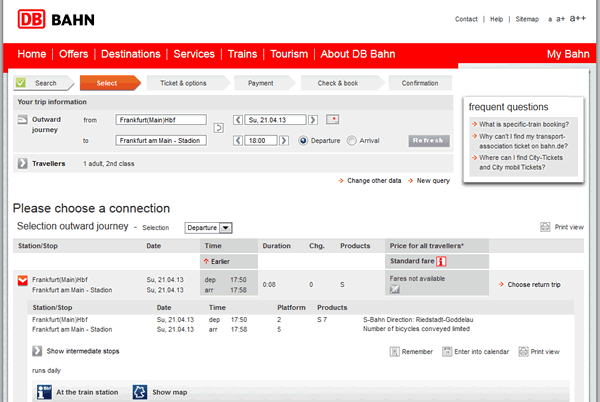Open the calendar picker beside the date
Screen dimensions: 600x402
pyautogui.click(x=333, y=120)
